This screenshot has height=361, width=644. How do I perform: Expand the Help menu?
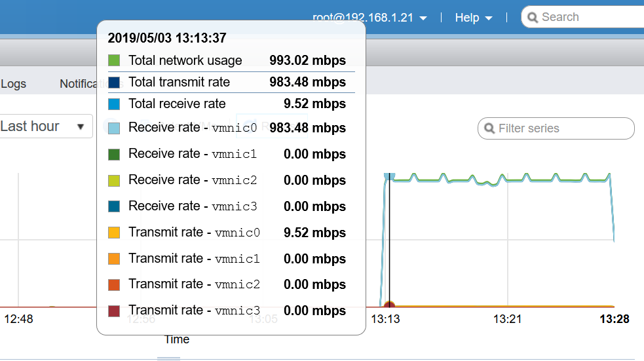(473, 18)
